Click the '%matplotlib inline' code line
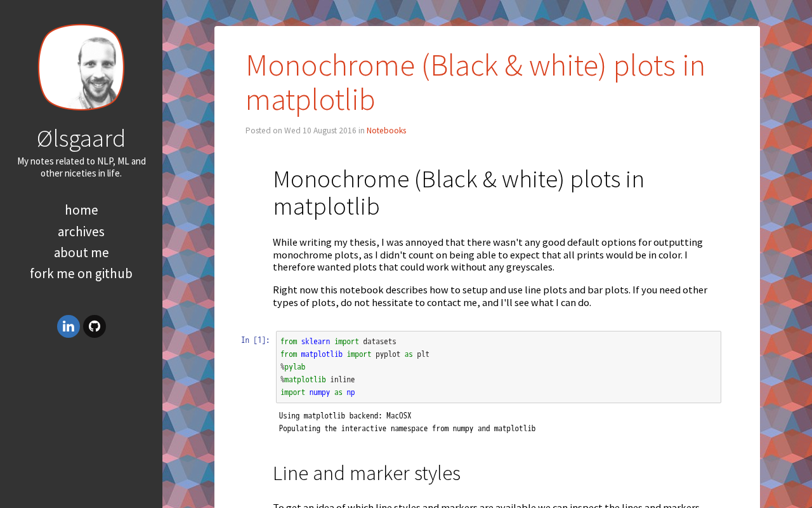 click(318, 380)
